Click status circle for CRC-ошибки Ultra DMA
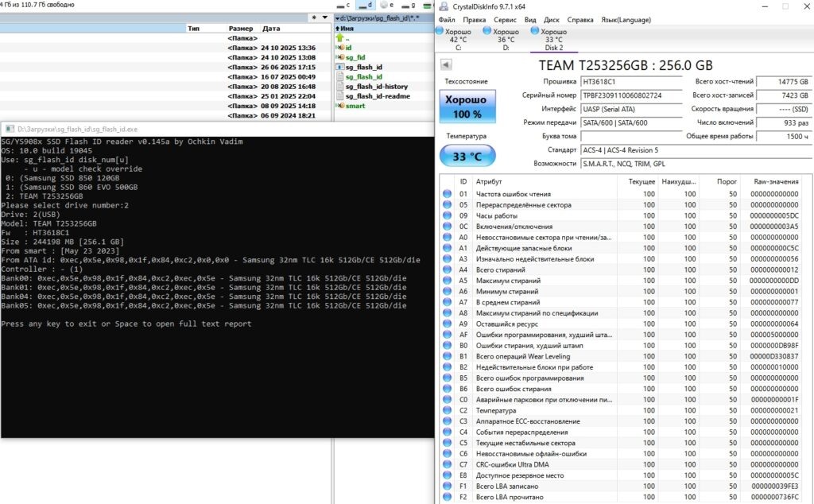Viewport: 814px width, 504px height. pos(447,464)
